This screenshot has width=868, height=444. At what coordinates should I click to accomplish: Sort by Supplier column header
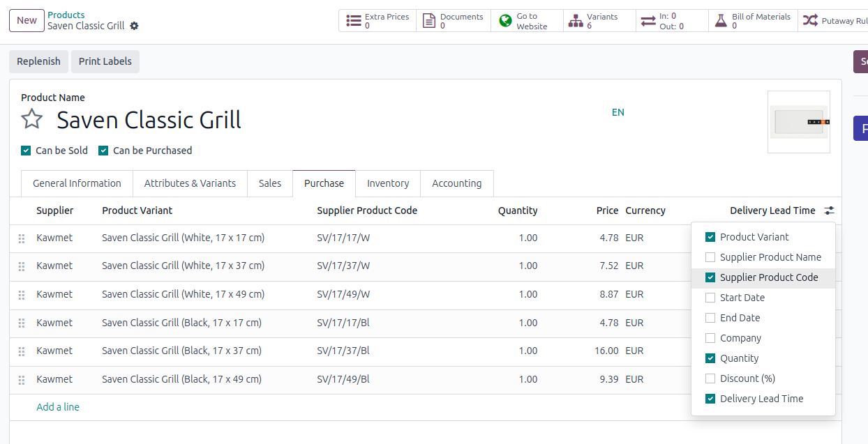(x=54, y=210)
